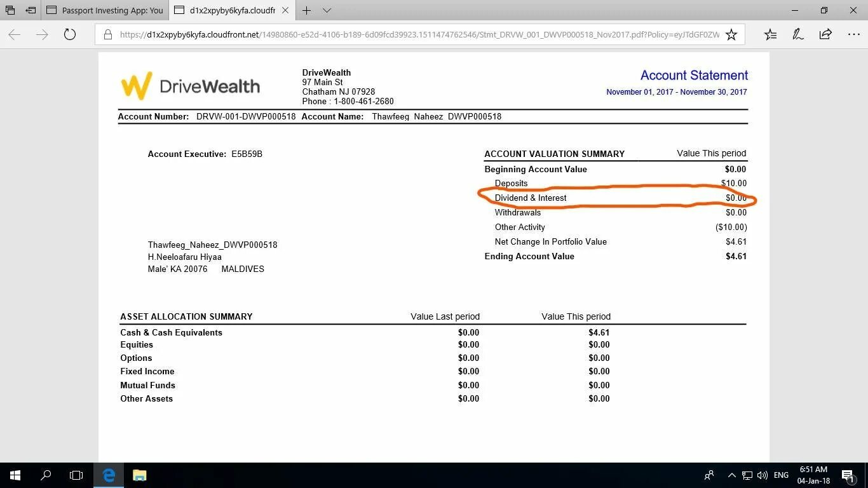Open the clock showing 6:51 AM
Image resolution: width=868 pixels, height=488 pixels.
[813, 475]
